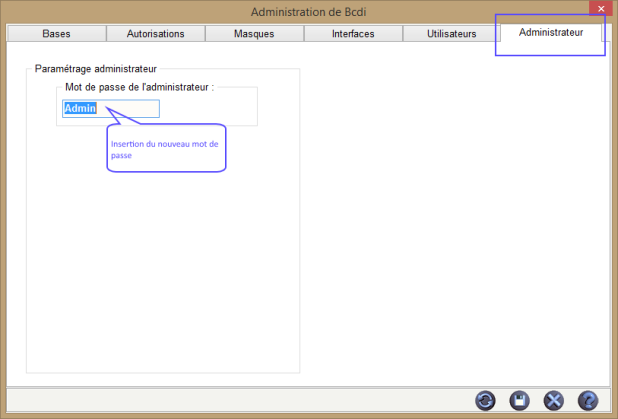
Task: Open the Autorisations tab
Action: (155, 34)
